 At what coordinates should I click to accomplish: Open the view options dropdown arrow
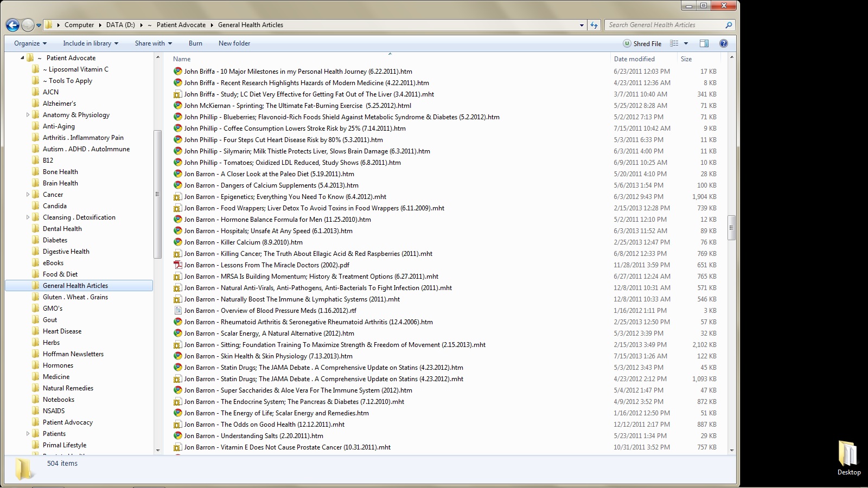pos(686,43)
